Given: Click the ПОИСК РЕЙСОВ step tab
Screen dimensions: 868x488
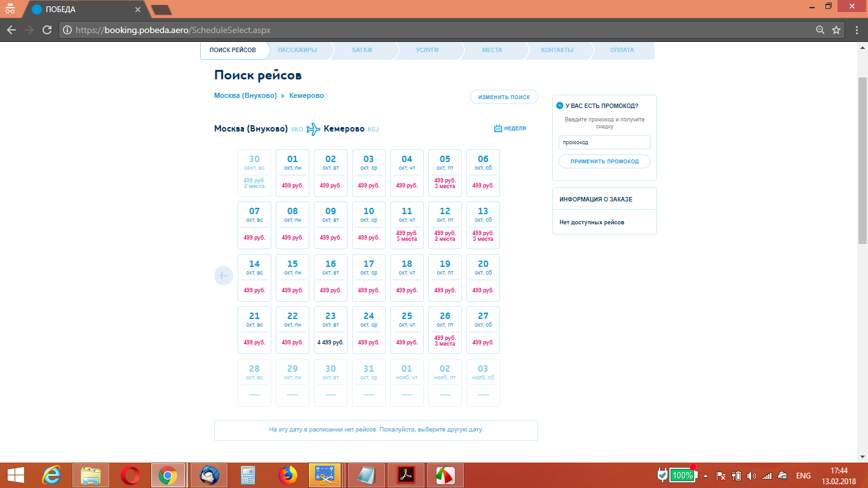Looking at the screenshot, I should (233, 50).
